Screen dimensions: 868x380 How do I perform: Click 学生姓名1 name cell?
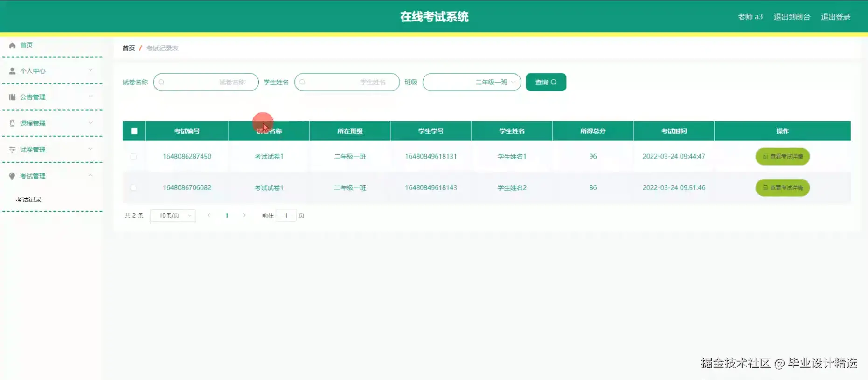click(x=512, y=157)
